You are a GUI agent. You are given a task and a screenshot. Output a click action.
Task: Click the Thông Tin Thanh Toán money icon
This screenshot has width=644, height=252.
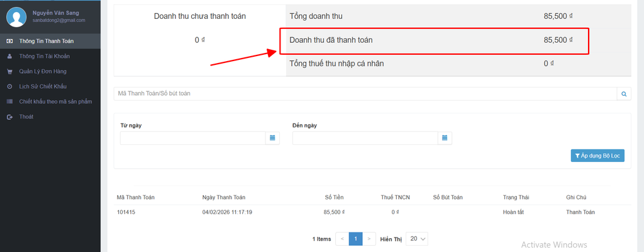coord(9,41)
